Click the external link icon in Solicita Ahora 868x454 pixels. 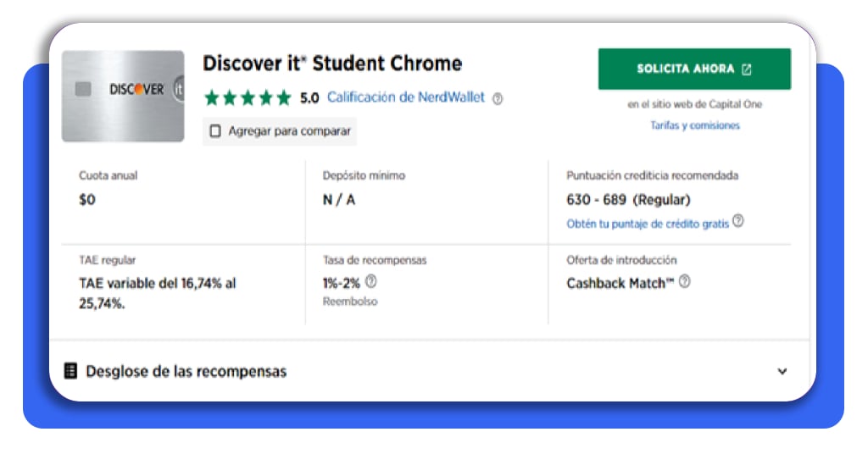coord(747,69)
